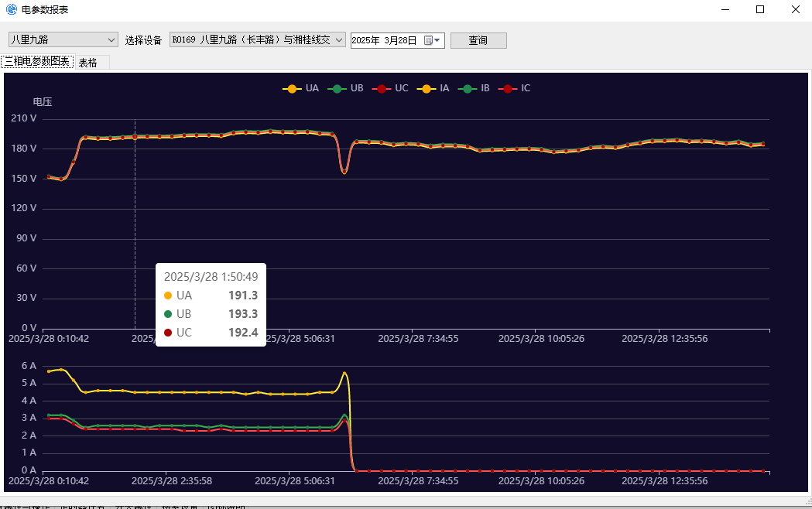
Task: Toggle the UA series legend marker
Action: click(292, 88)
